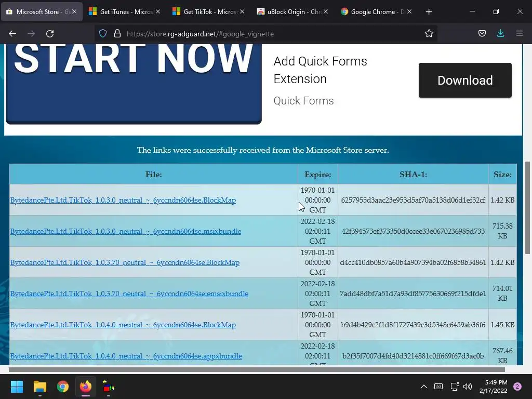
Task: Close the Get TikTok tab
Action: coord(242,11)
